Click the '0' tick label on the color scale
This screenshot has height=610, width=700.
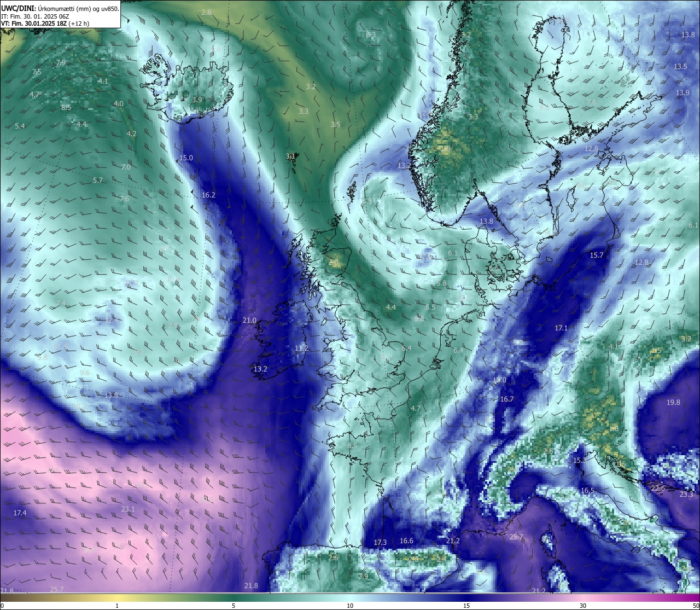2,606
